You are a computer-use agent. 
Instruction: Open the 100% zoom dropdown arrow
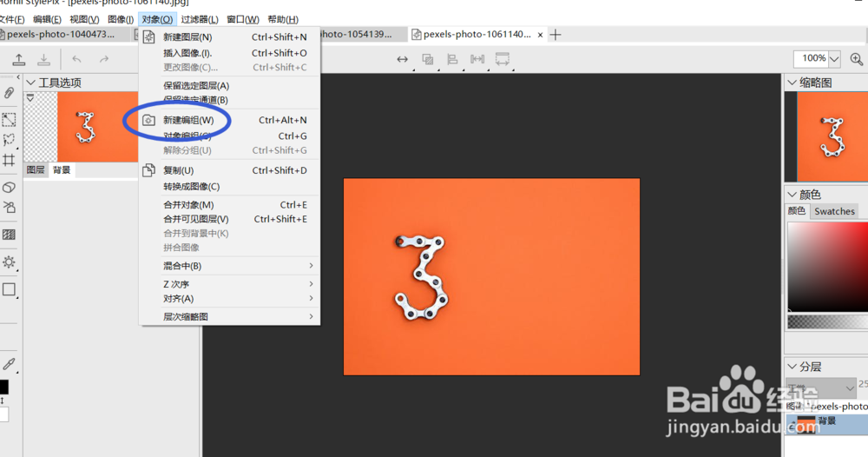pos(835,59)
